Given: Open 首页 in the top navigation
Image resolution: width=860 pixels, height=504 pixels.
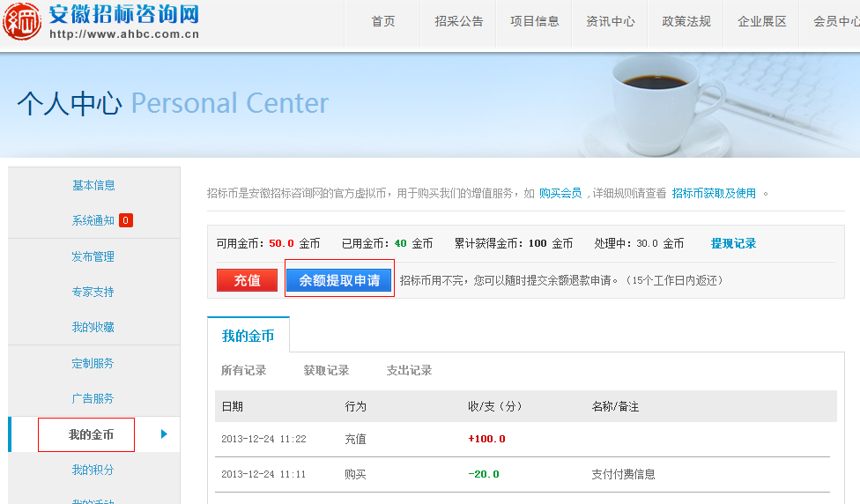Looking at the screenshot, I should (383, 22).
